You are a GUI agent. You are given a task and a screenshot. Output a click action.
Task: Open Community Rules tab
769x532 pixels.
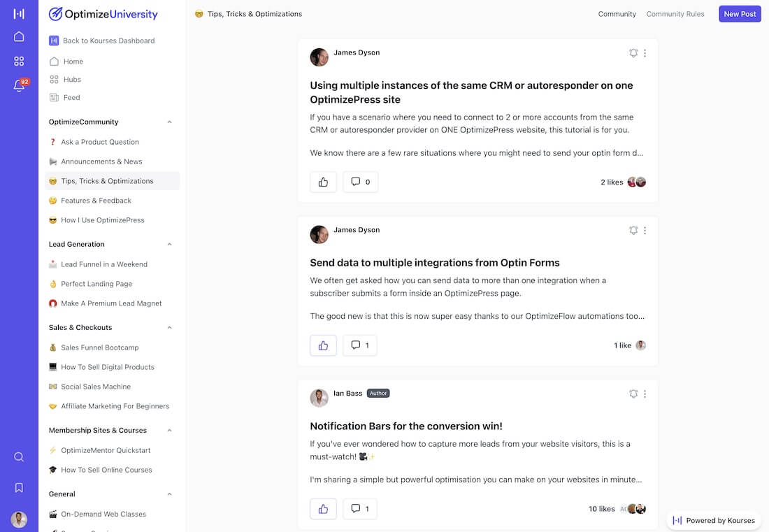click(675, 14)
